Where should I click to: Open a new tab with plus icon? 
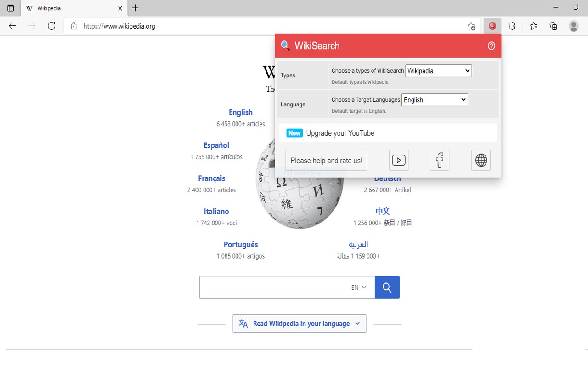135,8
